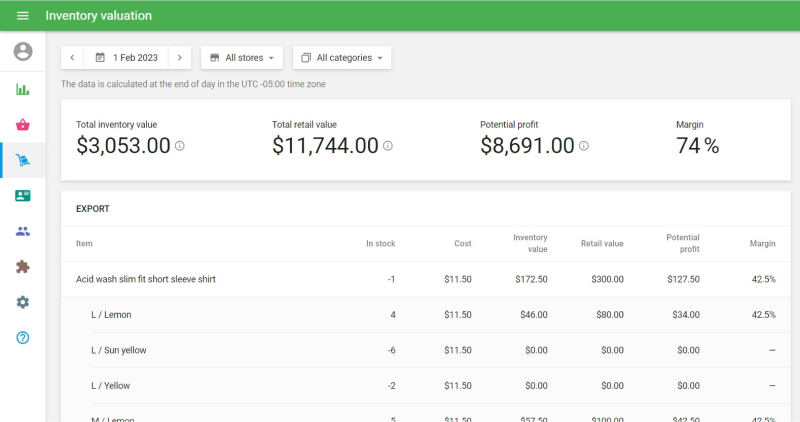Open the Integrations puzzle piece icon
800x422 pixels.
point(23,267)
